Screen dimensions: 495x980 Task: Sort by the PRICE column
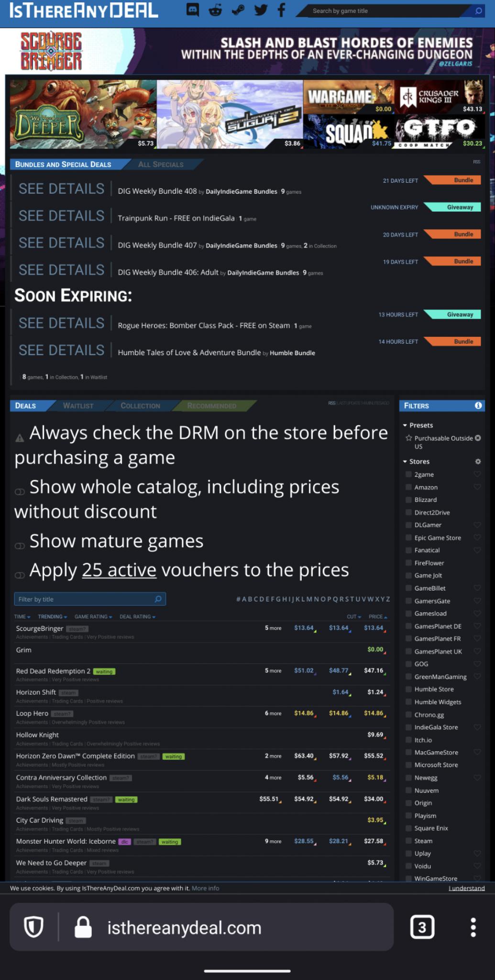[378, 616]
